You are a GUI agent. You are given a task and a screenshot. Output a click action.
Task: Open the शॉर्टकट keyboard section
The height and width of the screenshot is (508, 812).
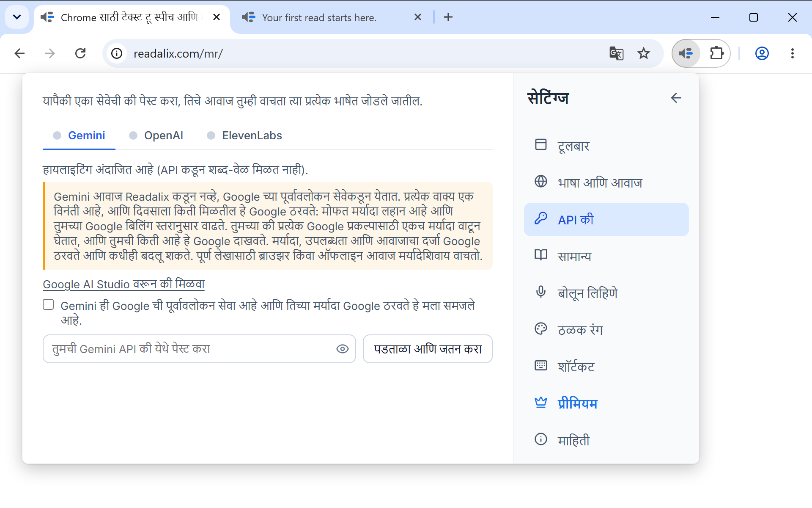606,367
